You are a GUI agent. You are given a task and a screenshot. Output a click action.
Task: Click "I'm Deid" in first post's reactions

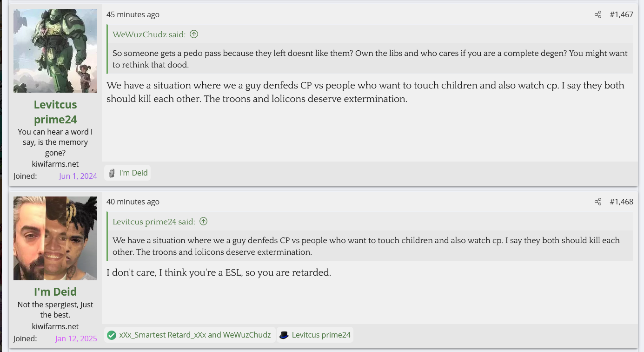pos(133,173)
